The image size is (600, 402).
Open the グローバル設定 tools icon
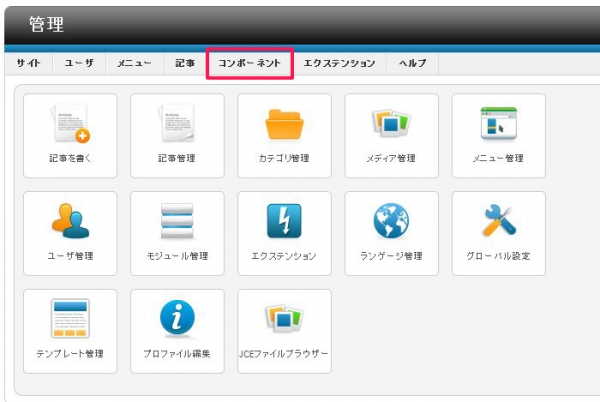click(499, 220)
